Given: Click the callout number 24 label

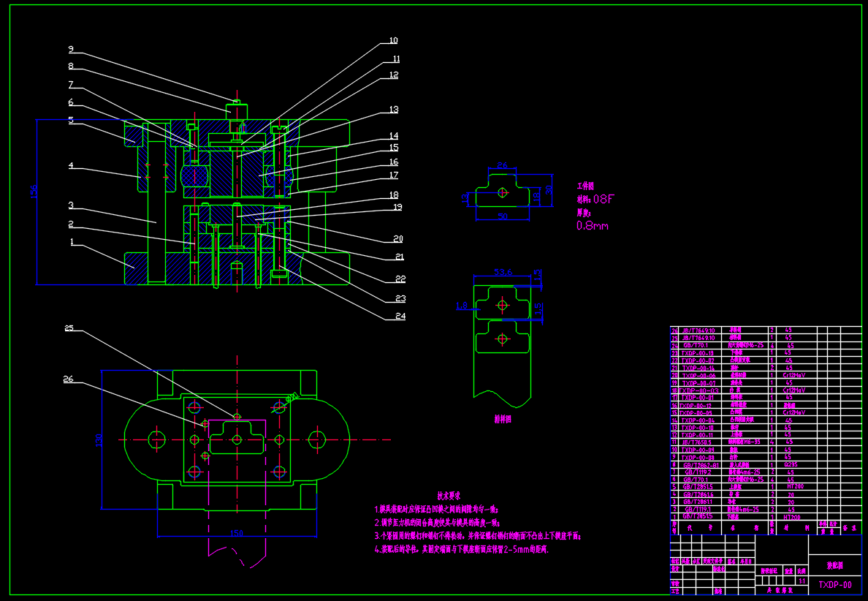Looking at the screenshot, I should (x=397, y=317).
